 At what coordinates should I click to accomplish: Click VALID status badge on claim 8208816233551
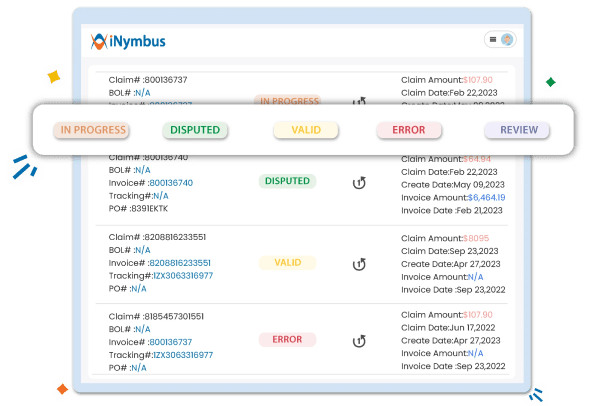click(x=287, y=263)
